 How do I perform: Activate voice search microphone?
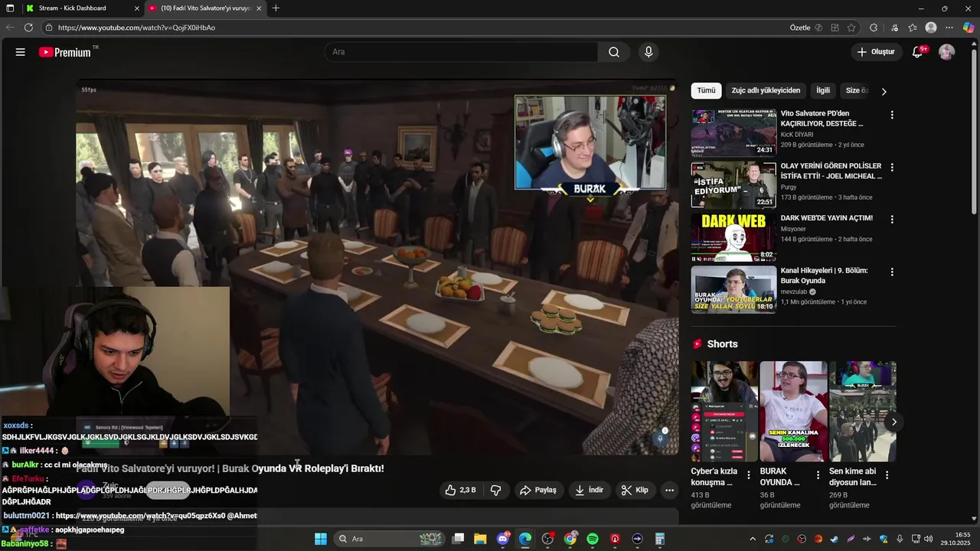point(648,52)
